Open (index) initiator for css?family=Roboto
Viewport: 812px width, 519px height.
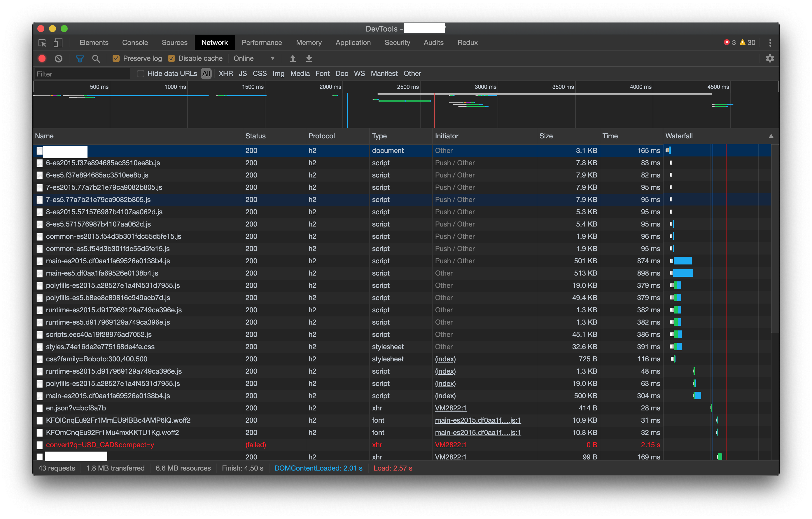point(445,359)
